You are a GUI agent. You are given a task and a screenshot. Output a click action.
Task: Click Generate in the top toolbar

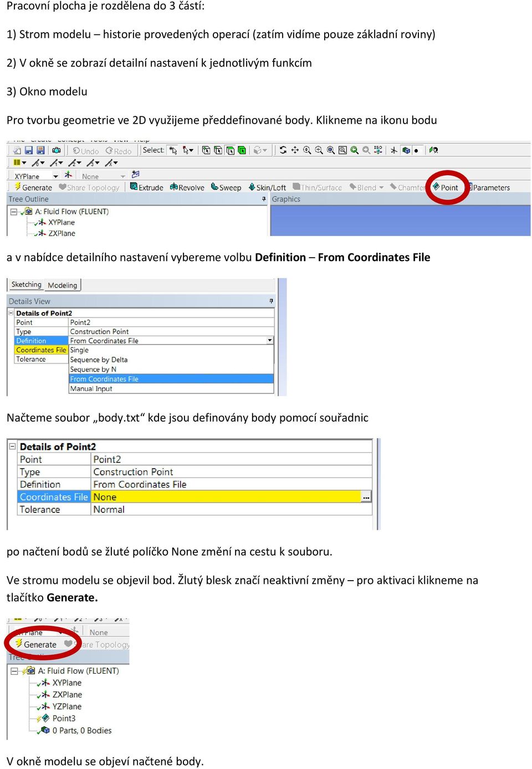33,187
